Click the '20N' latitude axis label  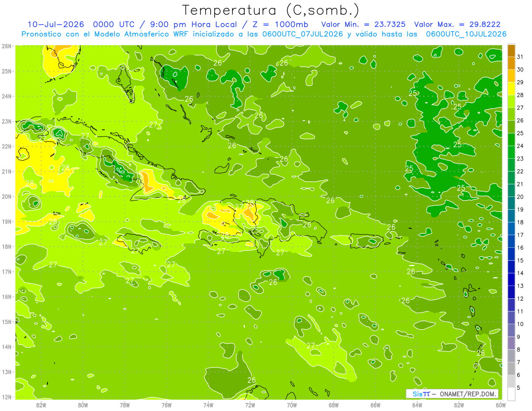7,196
